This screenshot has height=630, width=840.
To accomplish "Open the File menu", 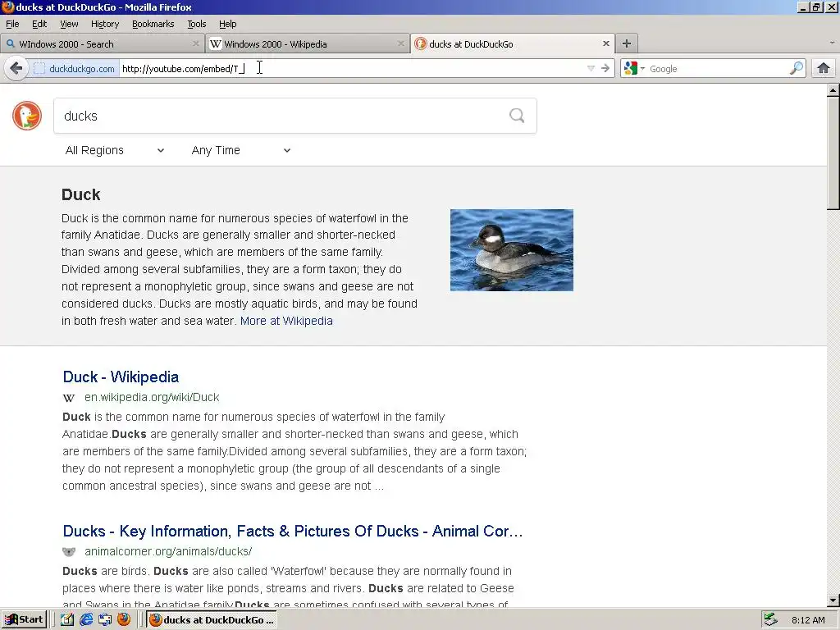I will pyautogui.click(x=12, y=24).
